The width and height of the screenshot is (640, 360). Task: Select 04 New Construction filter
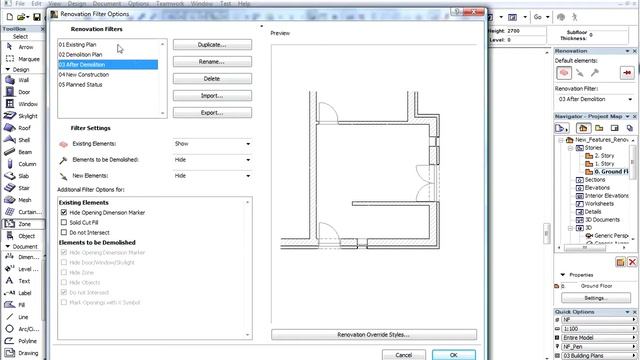[108, 75]
